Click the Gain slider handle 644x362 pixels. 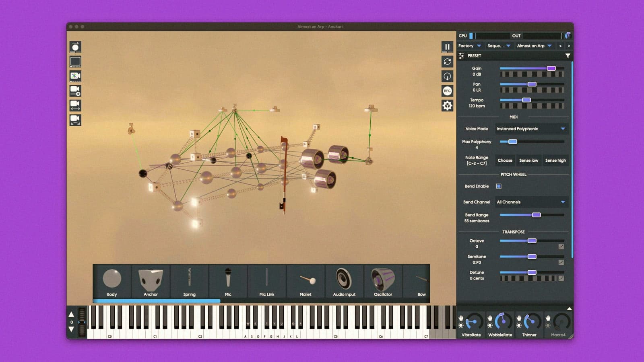coord(551,68)
